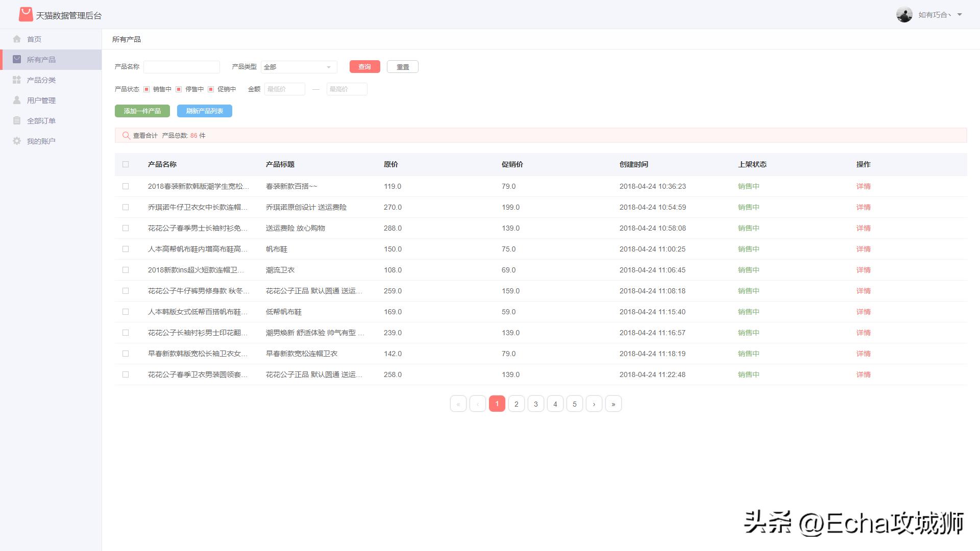Select the 全部订单 orders icon
The width and height of the screenshot is (980, 551).
(x=17, y=120)
